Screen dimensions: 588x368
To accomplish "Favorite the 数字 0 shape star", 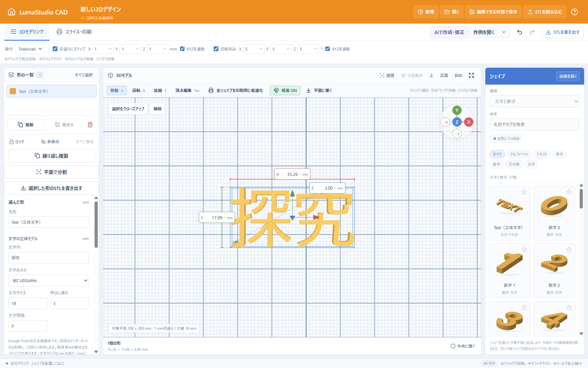I will 569,192.
